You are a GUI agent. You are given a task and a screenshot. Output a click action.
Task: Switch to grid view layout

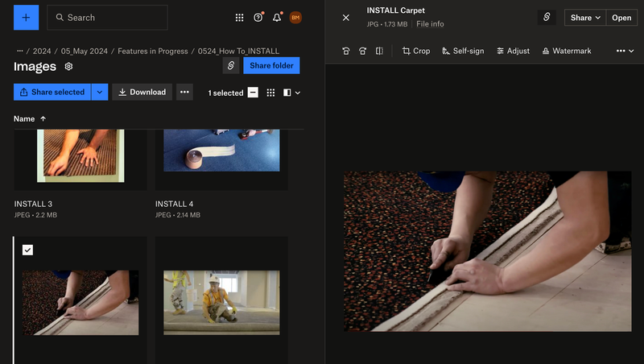(270, 93)
